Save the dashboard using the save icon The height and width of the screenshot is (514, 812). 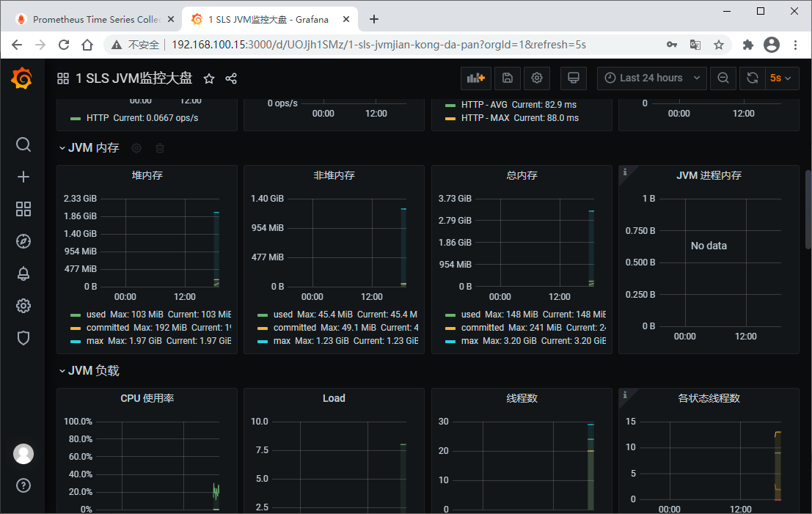point(506,78)
